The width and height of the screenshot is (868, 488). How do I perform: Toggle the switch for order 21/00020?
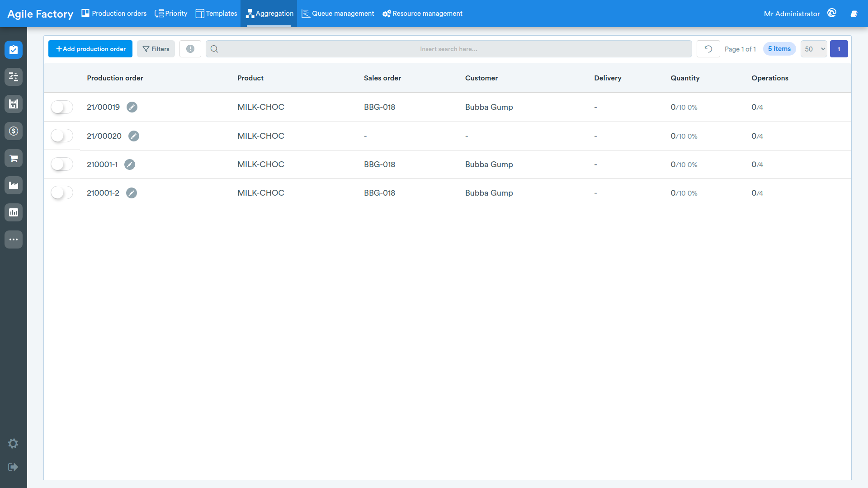coord(62,136)
